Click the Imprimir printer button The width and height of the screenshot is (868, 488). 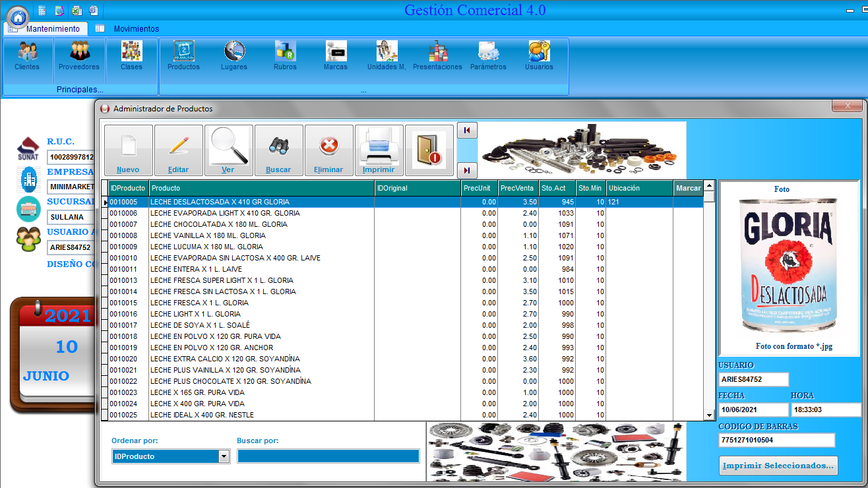click(379, 151)
